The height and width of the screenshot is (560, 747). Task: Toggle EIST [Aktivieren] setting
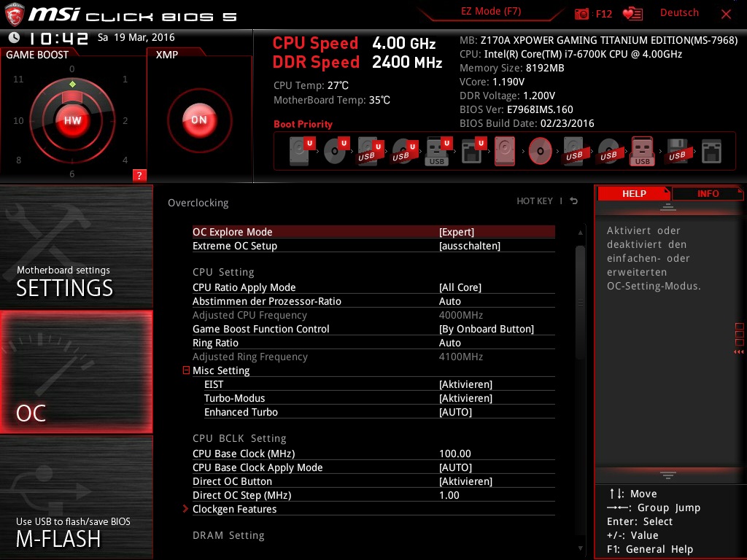coord(373,384)
